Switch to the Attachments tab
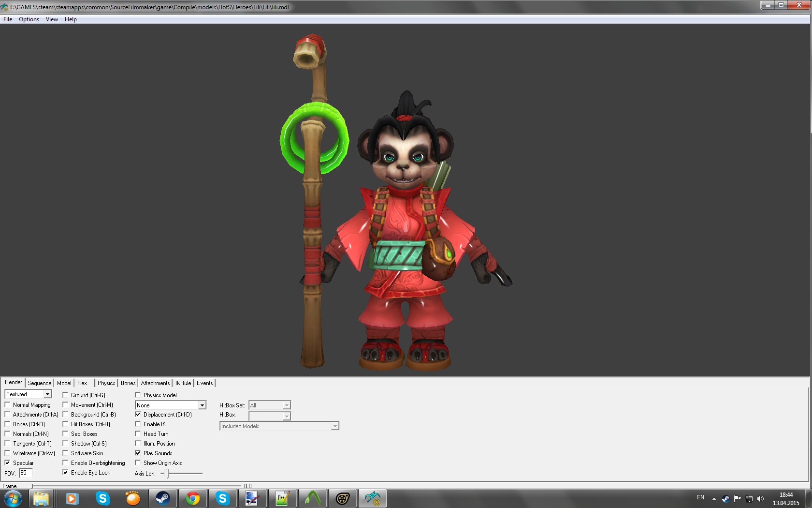 click(x=155, y=383)
